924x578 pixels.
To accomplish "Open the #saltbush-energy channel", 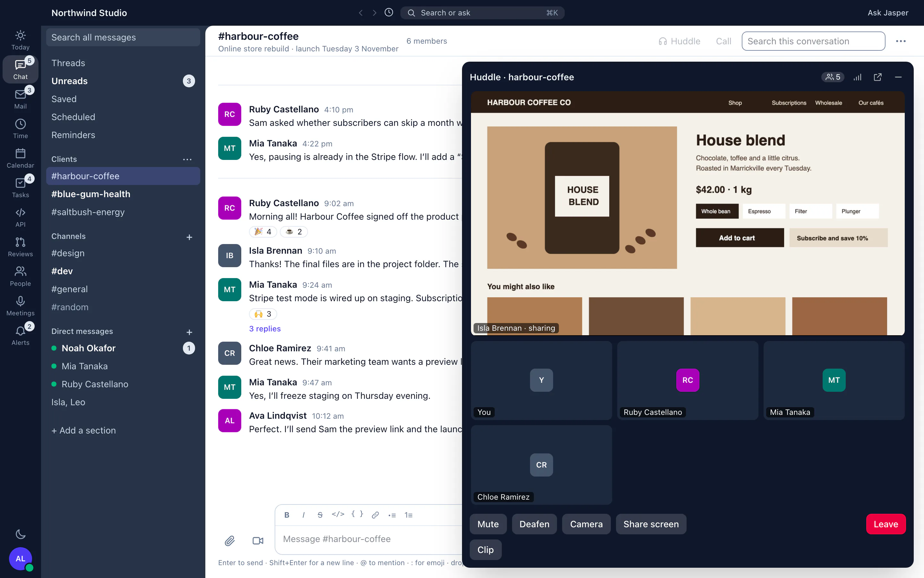I will [123, 212].
